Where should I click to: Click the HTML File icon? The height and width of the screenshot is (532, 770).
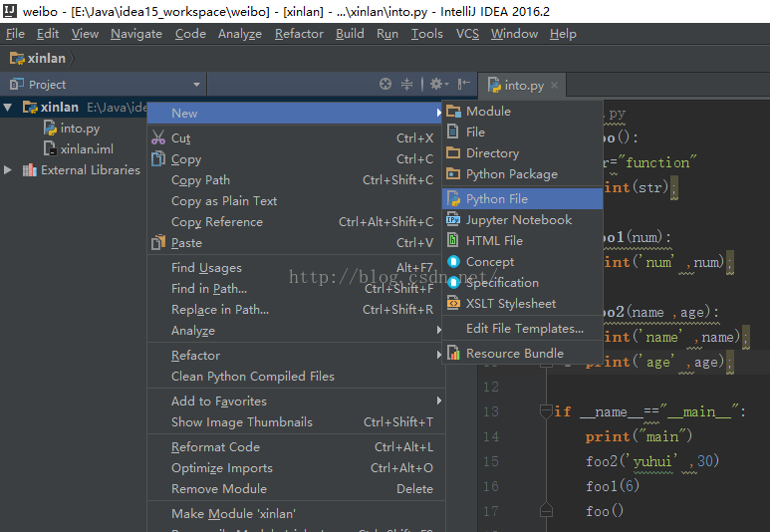pos(453,240)
